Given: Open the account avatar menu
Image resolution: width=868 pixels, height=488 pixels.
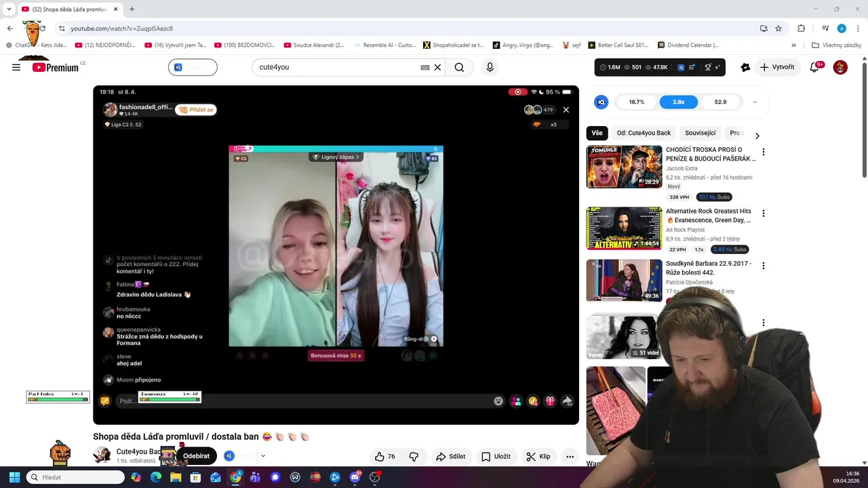Looking at the screenshot, I should (x=840, y=67).
